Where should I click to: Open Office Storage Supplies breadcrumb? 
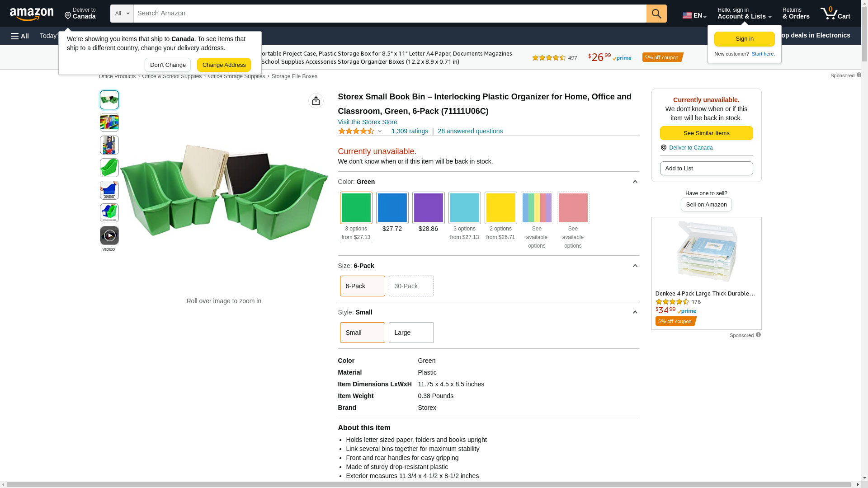[236, 76]
